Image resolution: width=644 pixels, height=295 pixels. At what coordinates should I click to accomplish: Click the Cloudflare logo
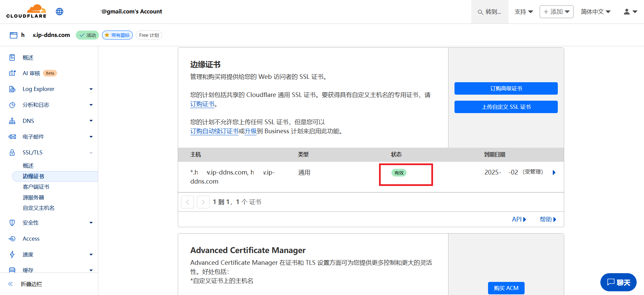26,11
